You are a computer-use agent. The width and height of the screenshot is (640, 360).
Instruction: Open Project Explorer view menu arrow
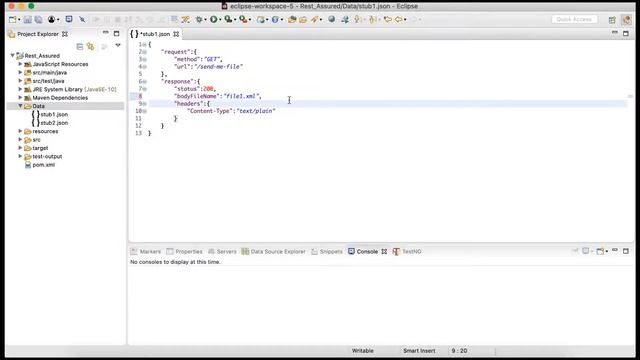point(118,45)
